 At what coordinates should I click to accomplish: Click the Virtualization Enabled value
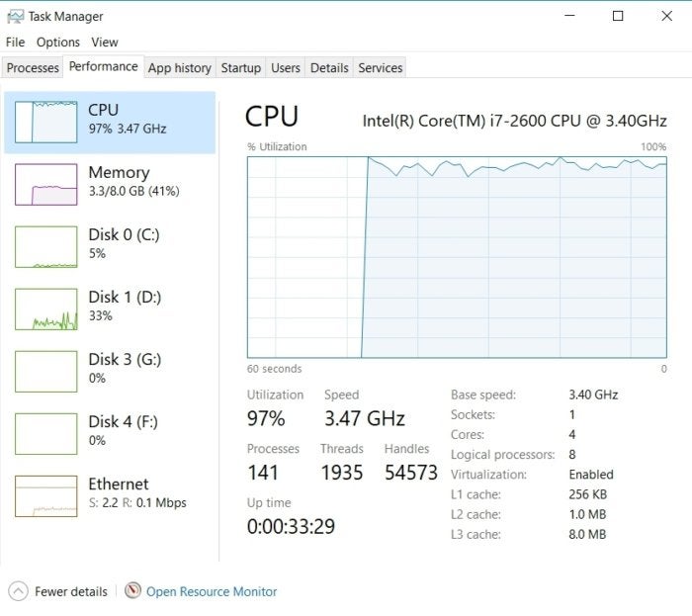click(591, 475)
